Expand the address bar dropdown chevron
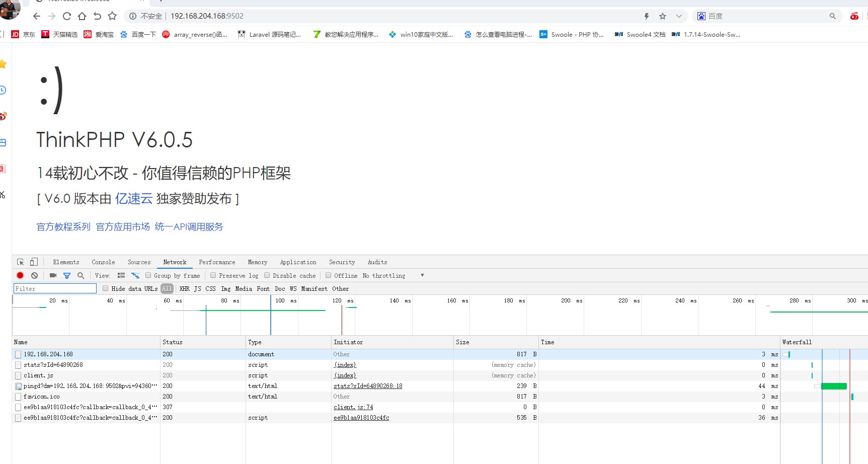Screen dimensions: 868x464 tap(679, 16)
